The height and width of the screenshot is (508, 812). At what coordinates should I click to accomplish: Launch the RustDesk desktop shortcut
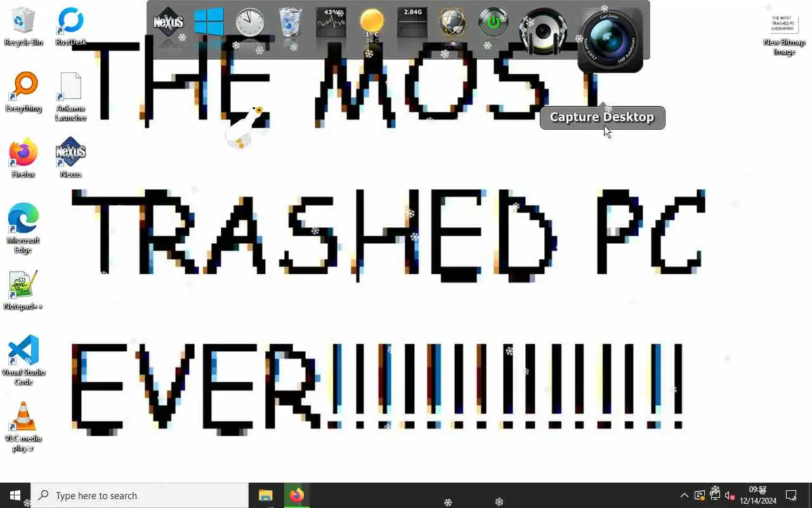(x=70, y=26)
